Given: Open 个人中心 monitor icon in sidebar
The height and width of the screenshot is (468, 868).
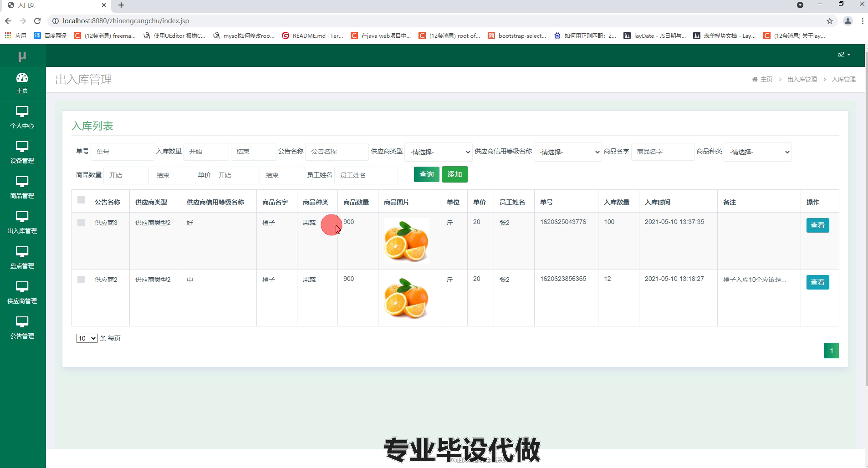Looking at the screenshot, I should pos(22,112).
